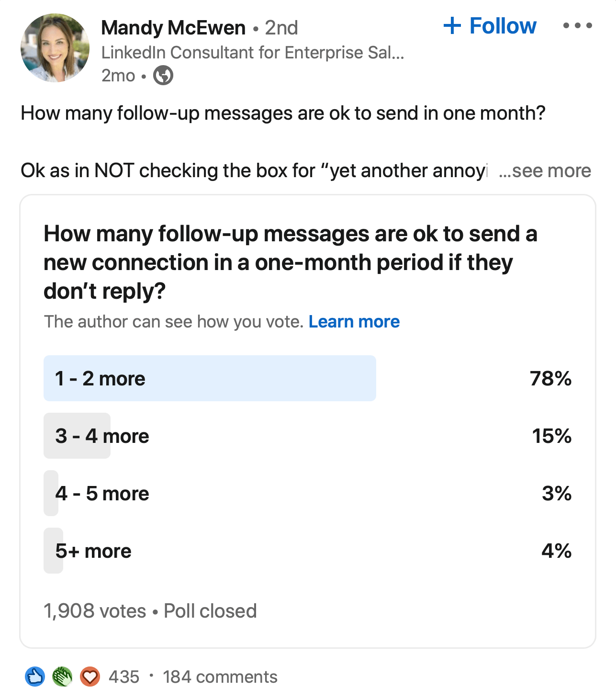Viewport: 616px width, 700px height.
Task: Click the 78% result bar
Action: click(x=210, y=378)
